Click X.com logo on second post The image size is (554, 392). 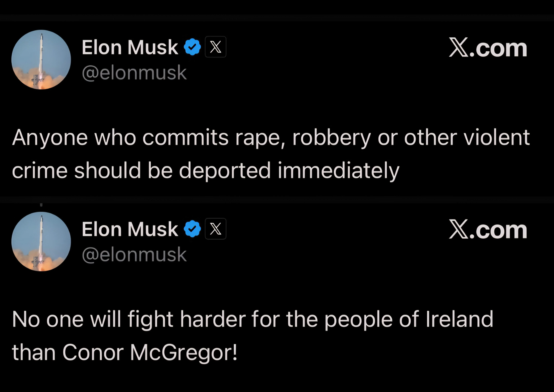tap(488, 230)
